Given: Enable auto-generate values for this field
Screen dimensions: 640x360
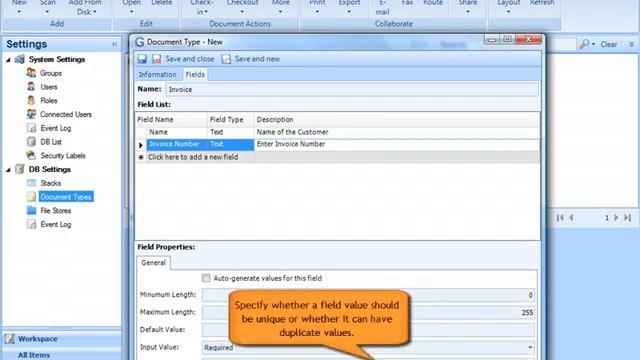Looking at the screenshot, I should click(x=206, y=278).
